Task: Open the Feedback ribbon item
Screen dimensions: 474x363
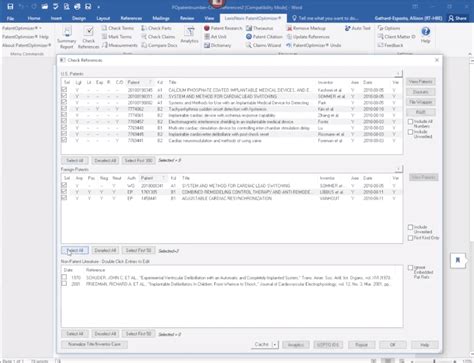Action: coord(390,45)
